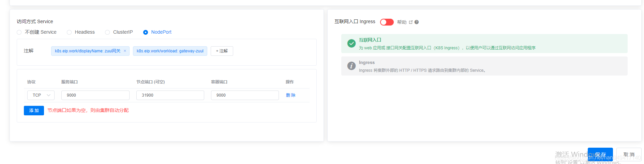
Task: Click the 服务端口 column header
Action: click(x=70, y=82)
